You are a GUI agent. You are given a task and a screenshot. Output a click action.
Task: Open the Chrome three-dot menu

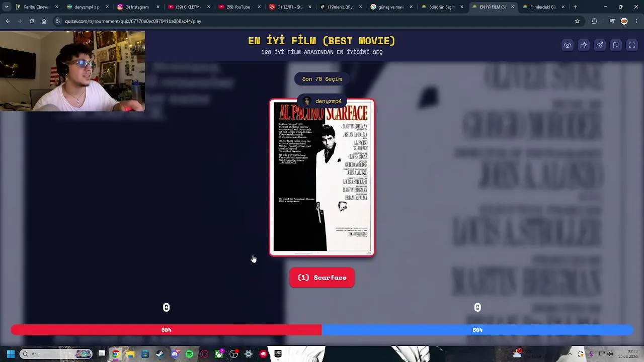pos(636,21)
